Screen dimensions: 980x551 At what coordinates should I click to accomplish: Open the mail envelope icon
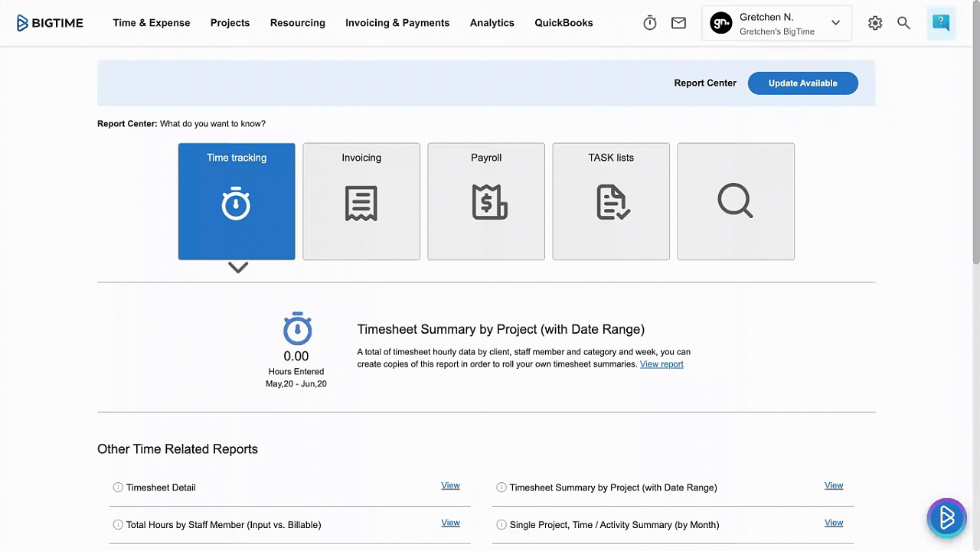(678, 23)
